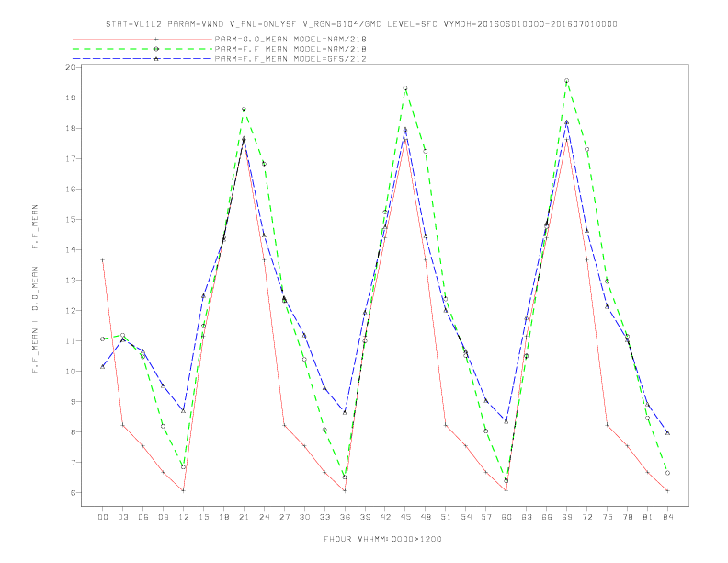Click x-axis tick label 06
Image resolution: width=728 pixels, height=563 pixels.
pyautogui.click(x=143, y=517)
